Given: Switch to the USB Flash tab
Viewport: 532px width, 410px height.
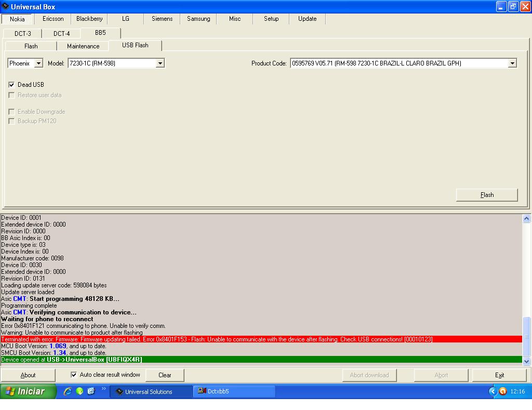Looking at the screenshot, I should click(135, 46).
